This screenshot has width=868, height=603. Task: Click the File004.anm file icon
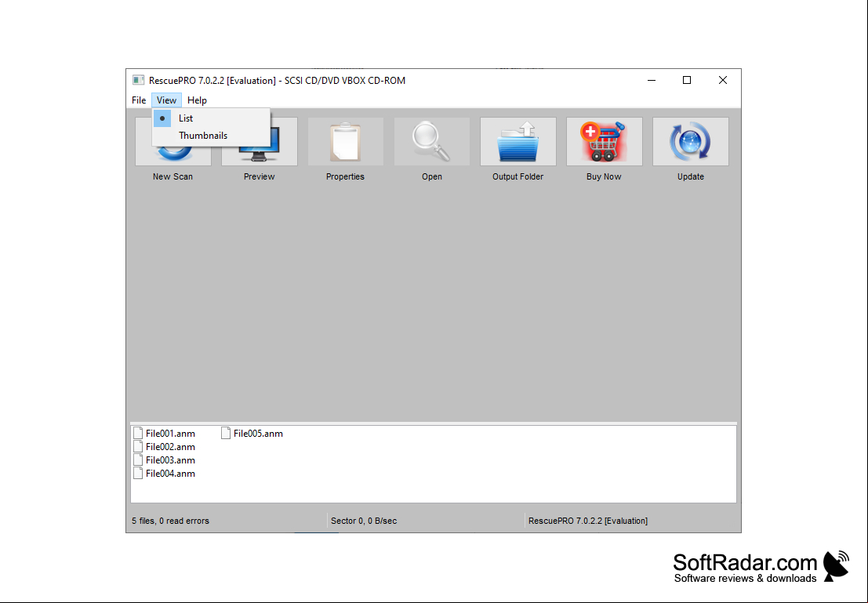(138, 473)
